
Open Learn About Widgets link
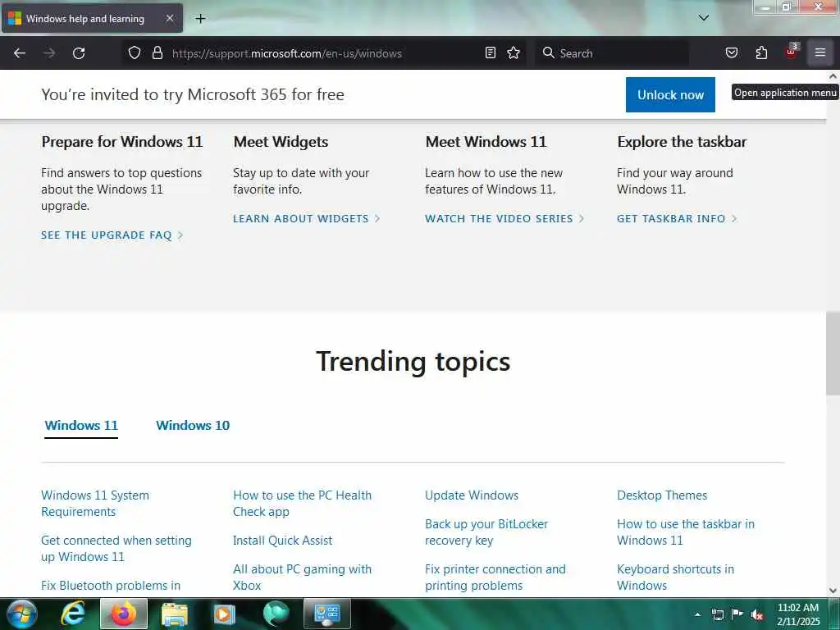[307, 218]
